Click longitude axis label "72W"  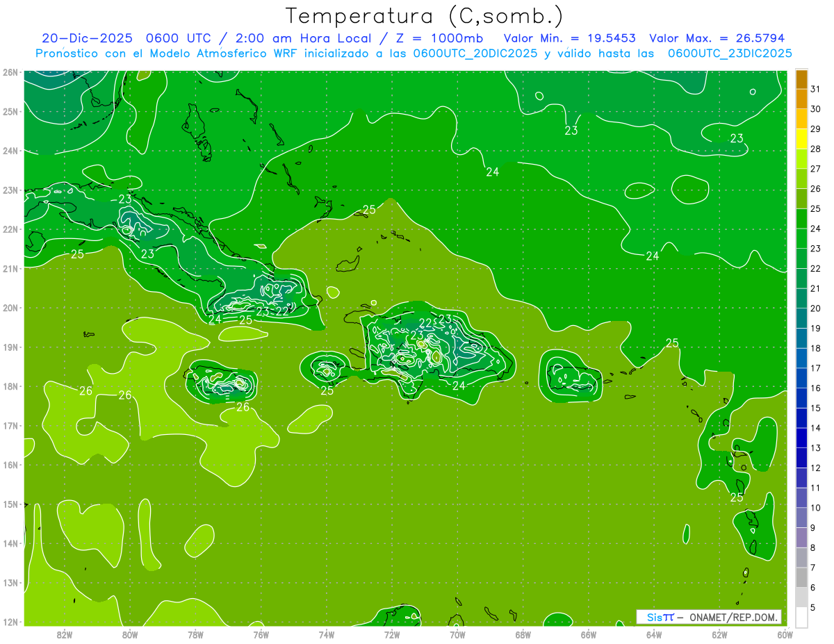[x=391, y=634]
